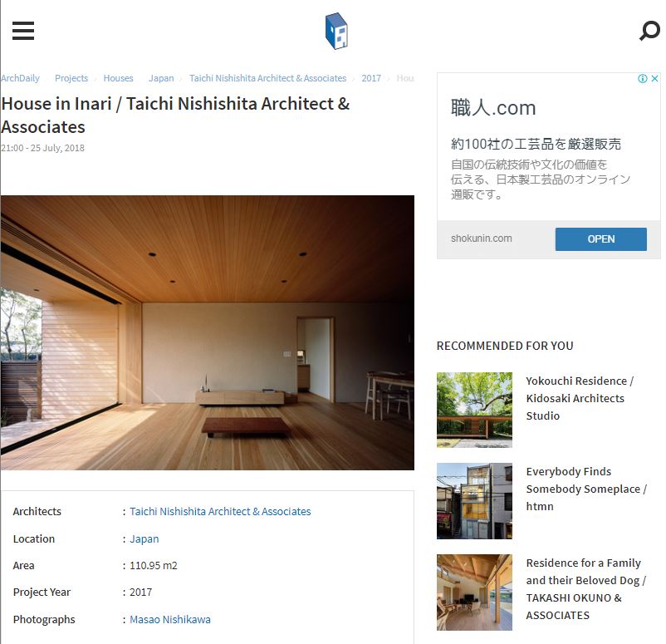The image size is (666, 644).
Task: Open Residence for a Family article link
Action: (x=585, y=588)
